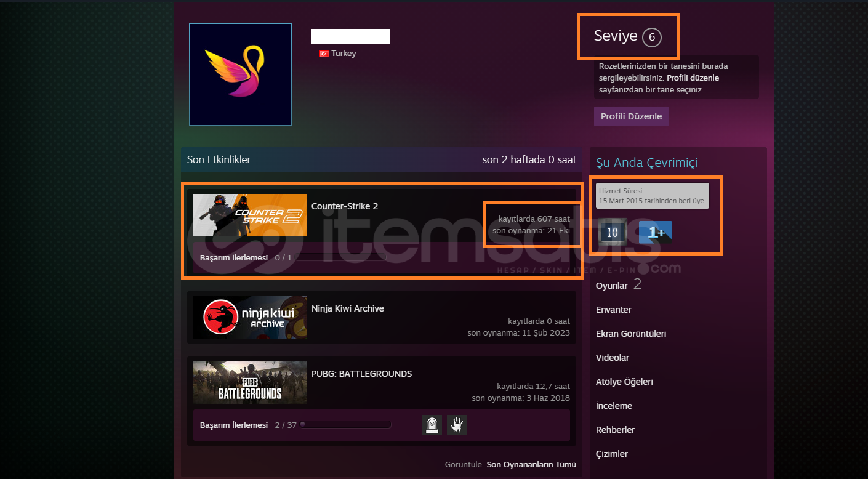Screen dimensions: 868x479
Task: Click 'kayıtlarda 0 saat' playtime text
Action: 539,321
